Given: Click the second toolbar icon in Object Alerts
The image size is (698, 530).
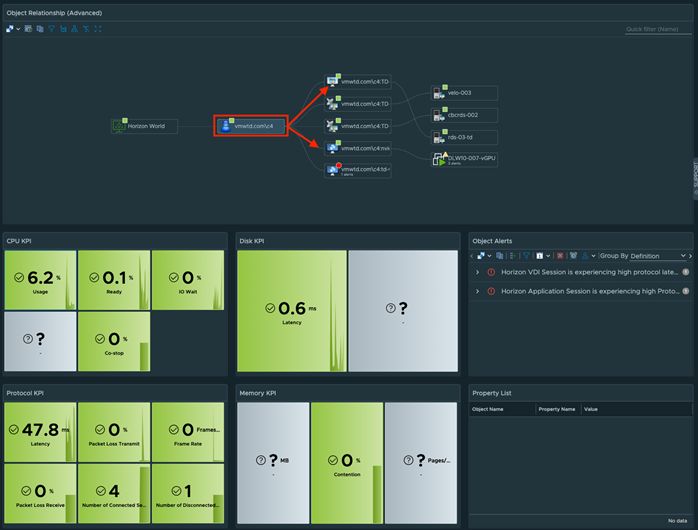Looking at the screenshot, I should (x=499, y=256).
